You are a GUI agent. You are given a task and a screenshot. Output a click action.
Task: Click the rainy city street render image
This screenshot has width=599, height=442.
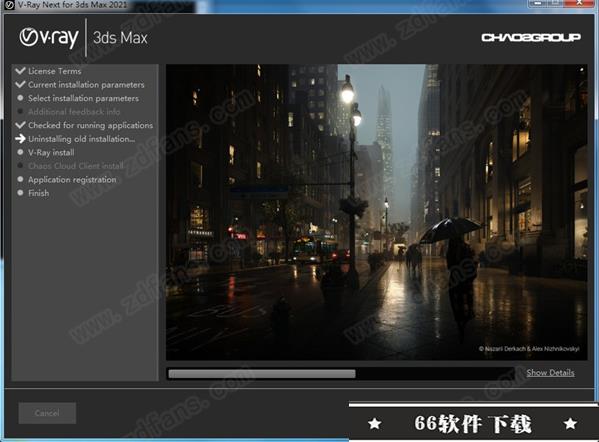pos(376,212)
